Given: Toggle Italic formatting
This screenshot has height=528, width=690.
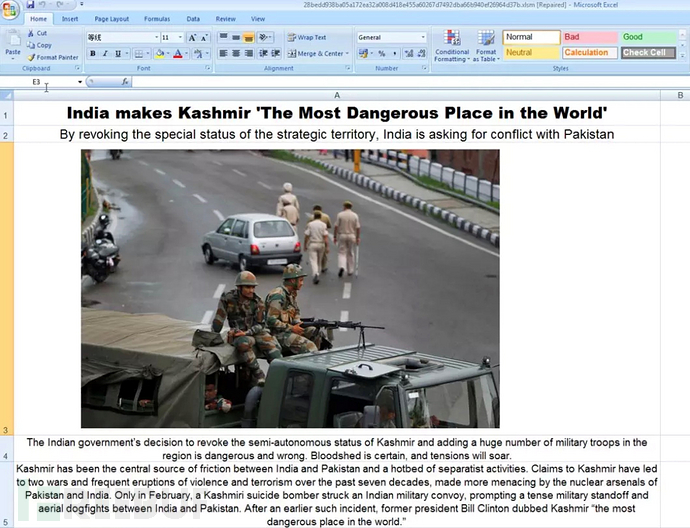Looking at the screenshot, I should 105,54.
